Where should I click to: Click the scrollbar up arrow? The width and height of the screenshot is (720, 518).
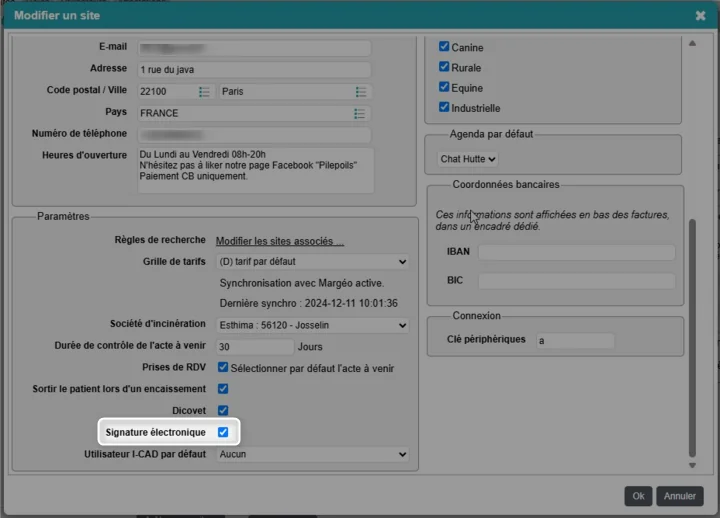click(691, 43)
